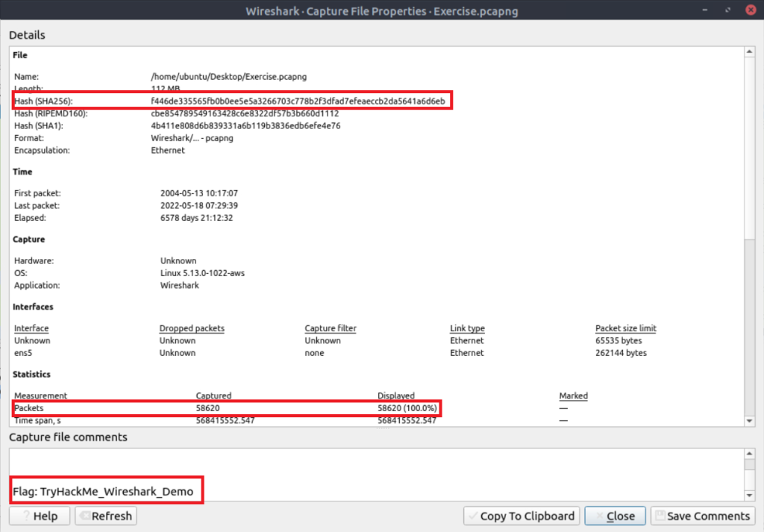The image size is (764, 532).
Task: Maximize the Capture File Properties window
Action: (x=725, y=10)
